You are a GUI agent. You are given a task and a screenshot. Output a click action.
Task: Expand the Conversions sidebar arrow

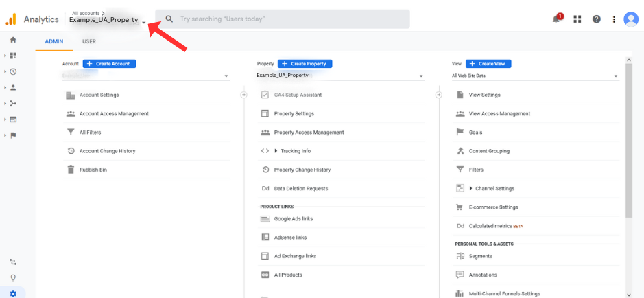pyautogui.click(x=5, y=135)
